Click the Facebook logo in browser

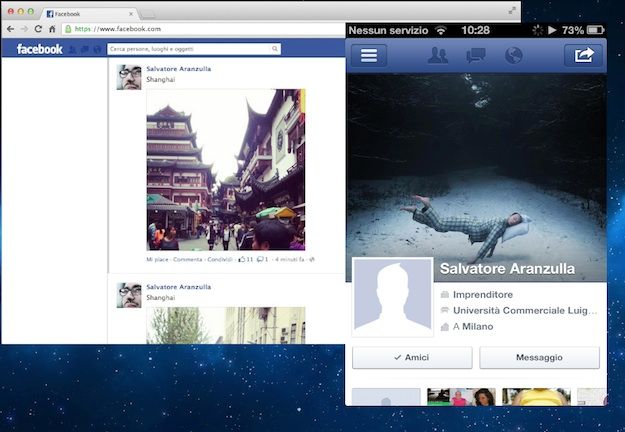click(x=39, y=49)
